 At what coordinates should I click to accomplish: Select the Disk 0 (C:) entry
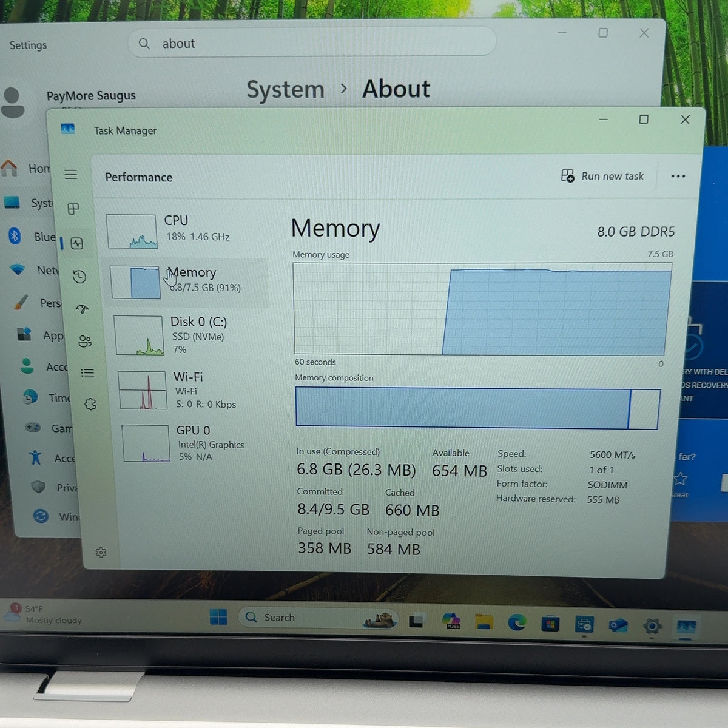(x=189, y=335)
